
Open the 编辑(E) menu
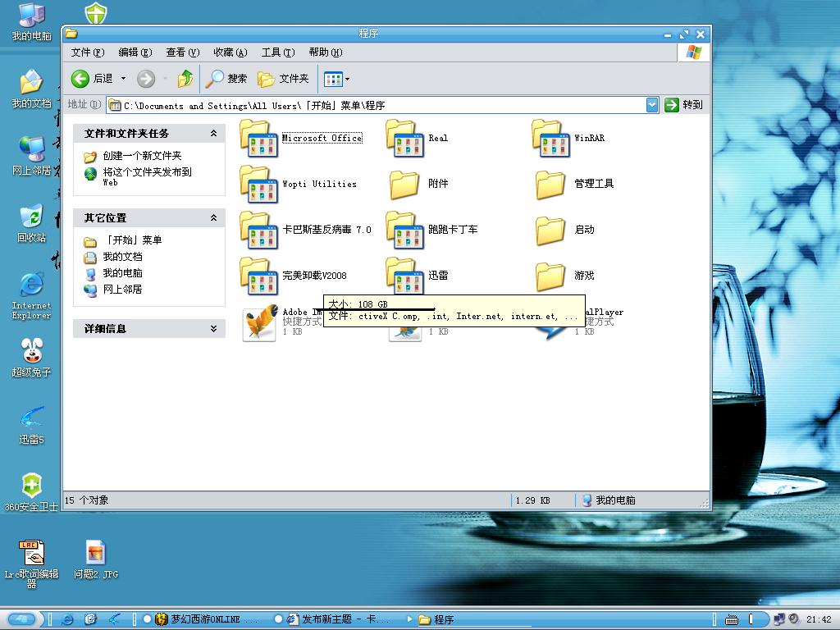[x=135, y=52]
